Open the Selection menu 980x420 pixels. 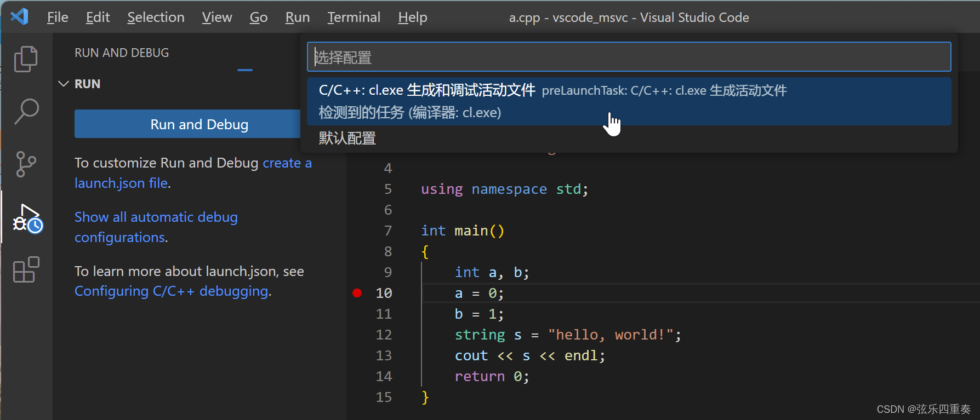coord(156,18)
